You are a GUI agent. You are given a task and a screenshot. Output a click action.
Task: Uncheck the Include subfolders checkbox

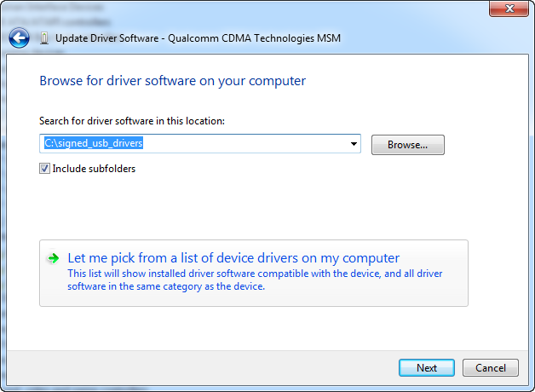tap(44, 169)
